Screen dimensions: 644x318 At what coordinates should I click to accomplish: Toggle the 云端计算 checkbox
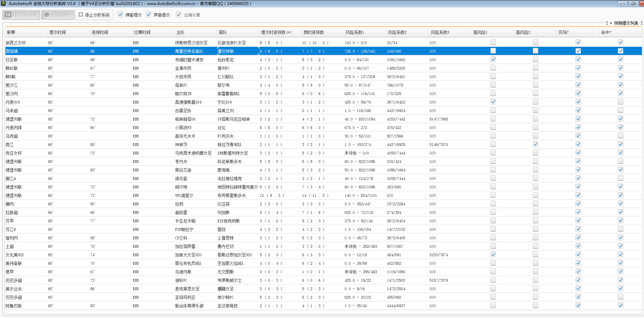coord(179,15)
